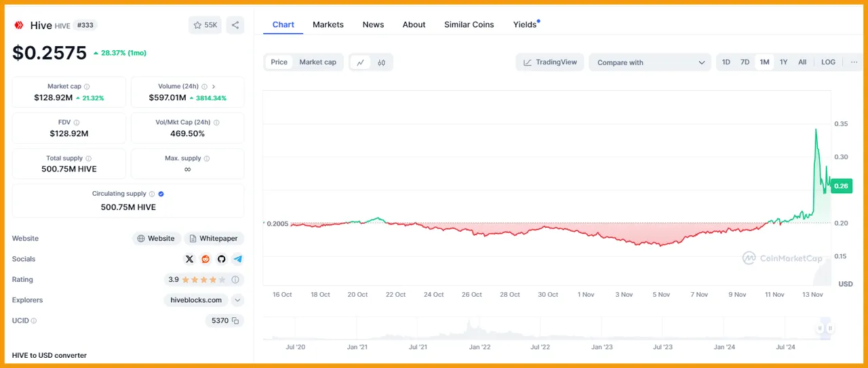Open Volume (24h) info icon

point(204,87)
